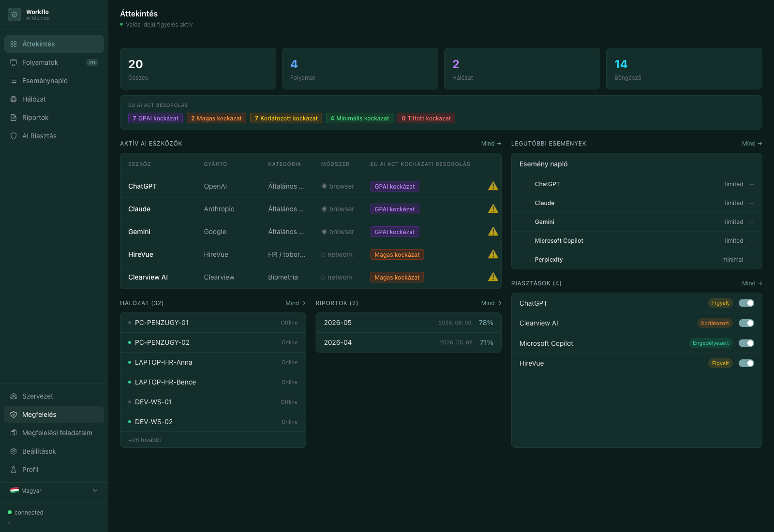Viewport: 774px width, 532px height.
Task: Click the Folyamatok count badge 20
Action: click(92, 62)
